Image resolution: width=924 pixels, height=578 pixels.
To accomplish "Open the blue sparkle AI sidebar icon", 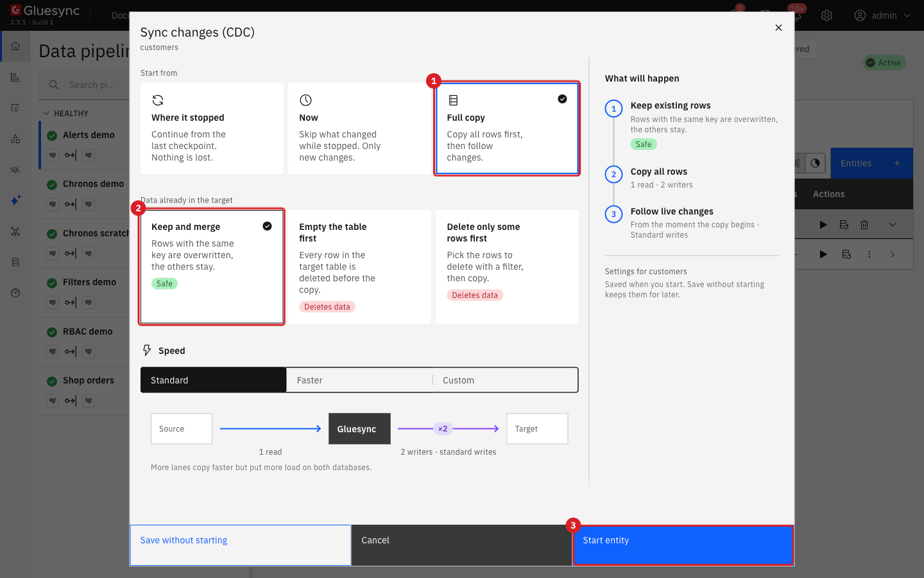I will point(15,200).
